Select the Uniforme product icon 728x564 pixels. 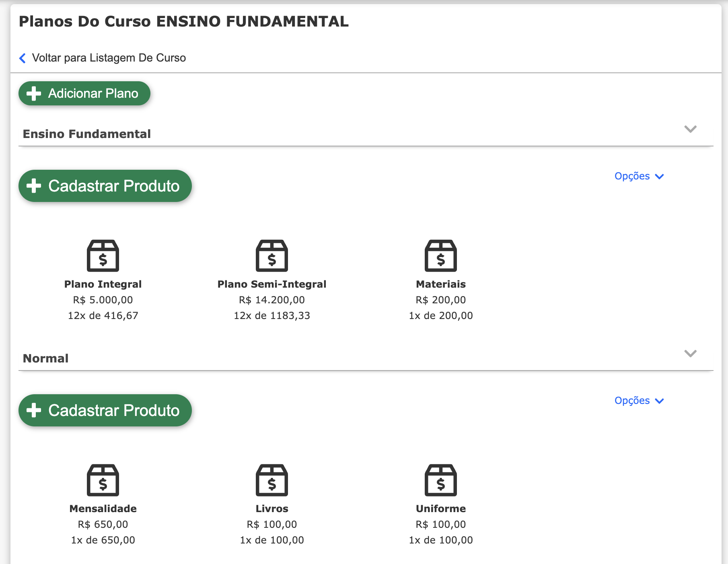click(x=441, y=480)
